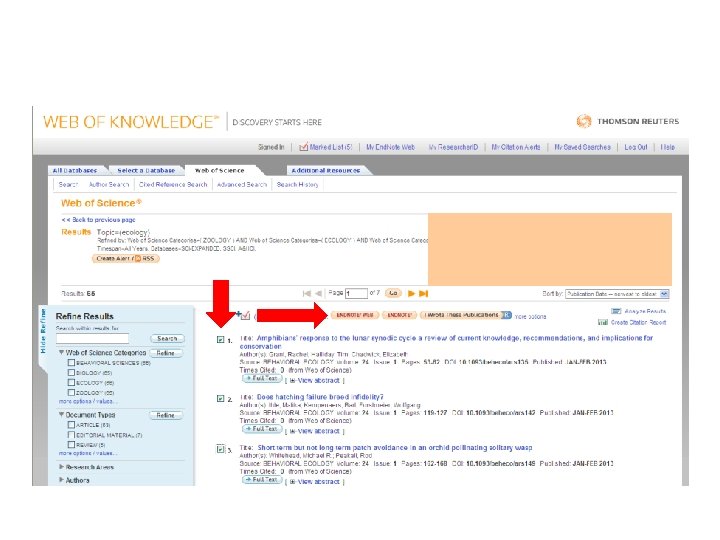Toggle checkbox for result 2 hatching failure
This screenshot has height=540, width=720.
click(220, 399)
